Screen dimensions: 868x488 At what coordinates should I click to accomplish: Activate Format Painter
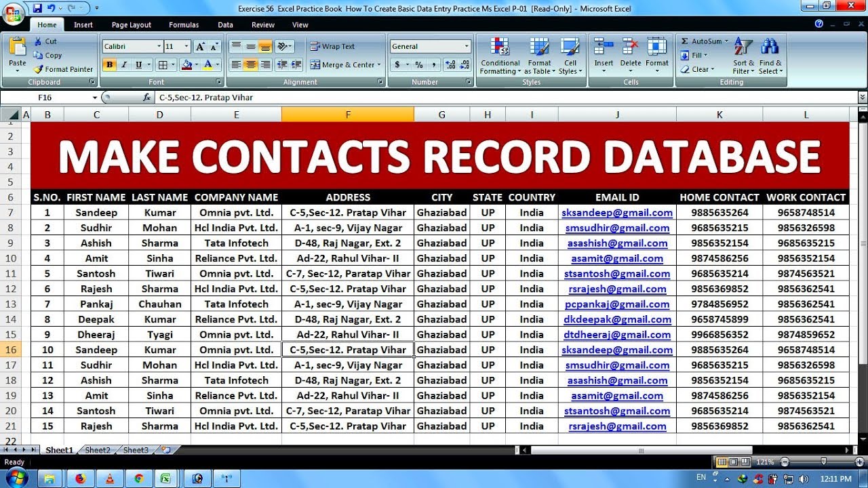click(63, 69)
